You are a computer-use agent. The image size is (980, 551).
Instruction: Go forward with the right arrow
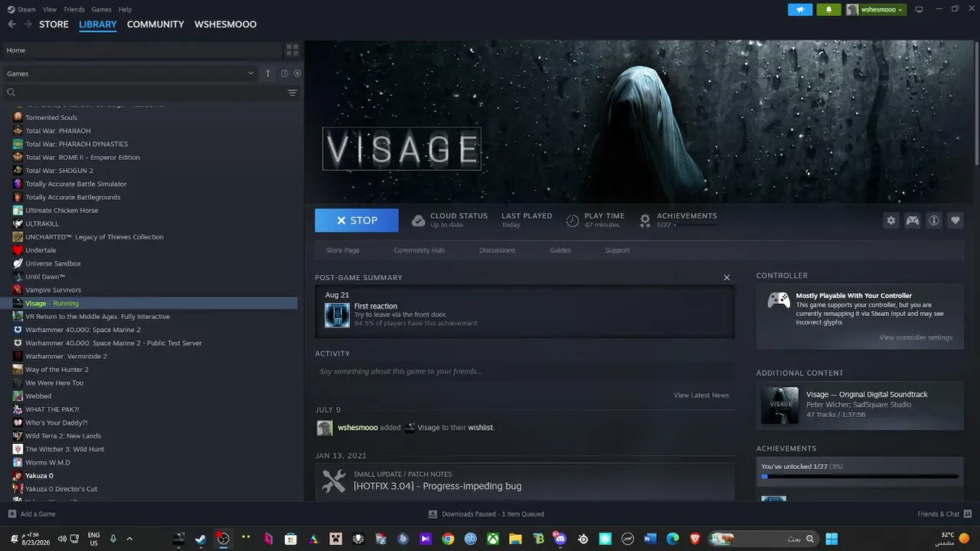coord(28,24)
